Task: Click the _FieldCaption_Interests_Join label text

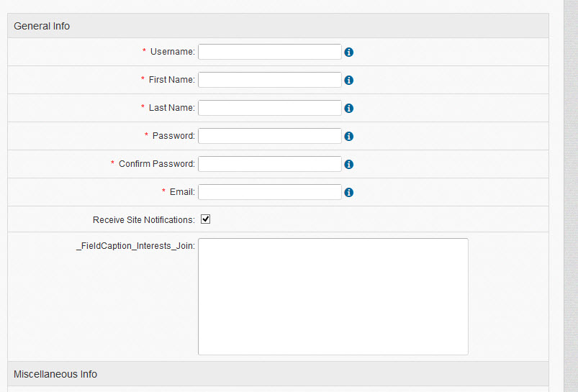Action: tap(135, 246)
